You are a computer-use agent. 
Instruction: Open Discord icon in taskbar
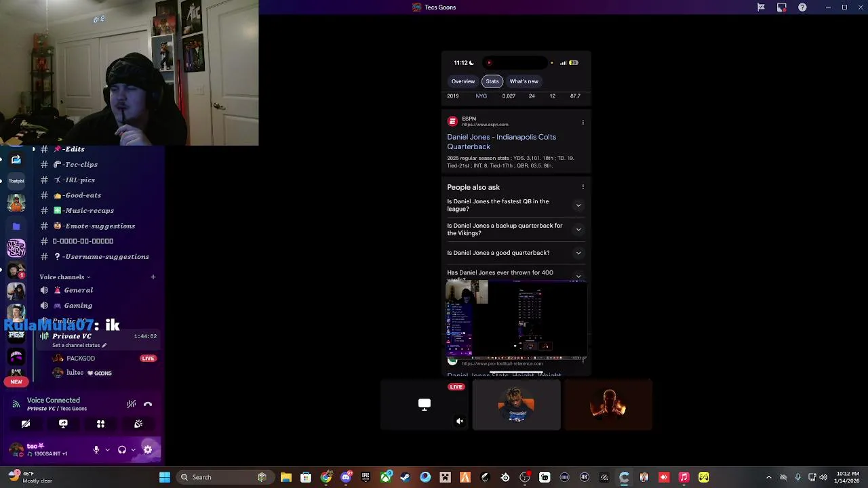pos(346,477)
